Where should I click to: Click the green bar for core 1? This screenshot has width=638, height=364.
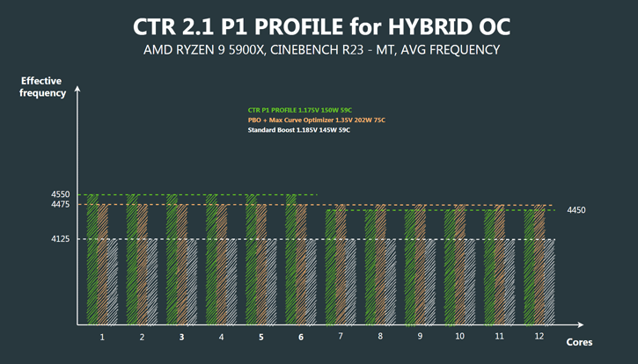(x=92, y=259)
